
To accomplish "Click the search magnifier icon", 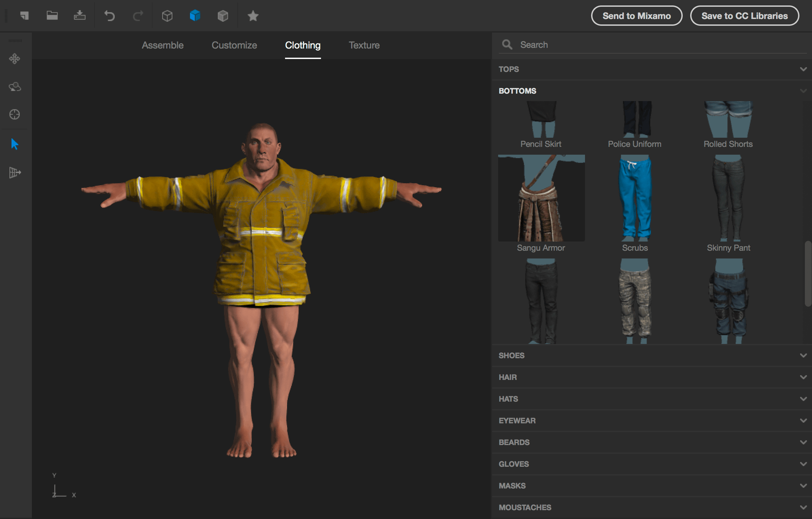I will [x=507, y=44].
